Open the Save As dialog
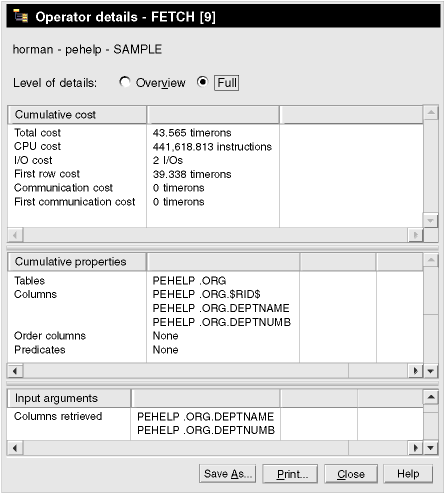The width and height of the screenshot is (445, 495). coord(228,474)
